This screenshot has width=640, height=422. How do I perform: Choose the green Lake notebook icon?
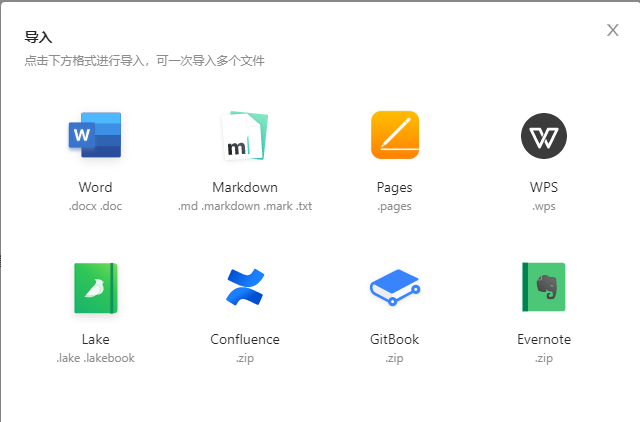coord(96,288)
